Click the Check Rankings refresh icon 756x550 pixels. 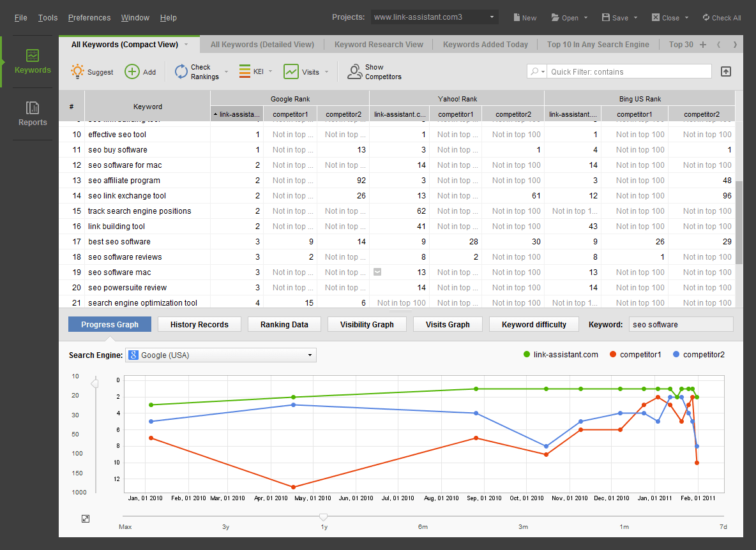pyautogui.click(x=181, y=71)
